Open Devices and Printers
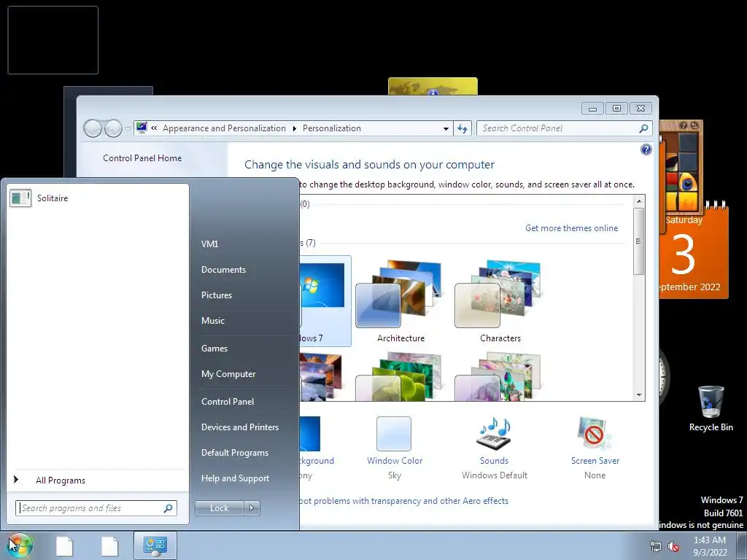Screen dimensions: 747x560 click(239, 427)
